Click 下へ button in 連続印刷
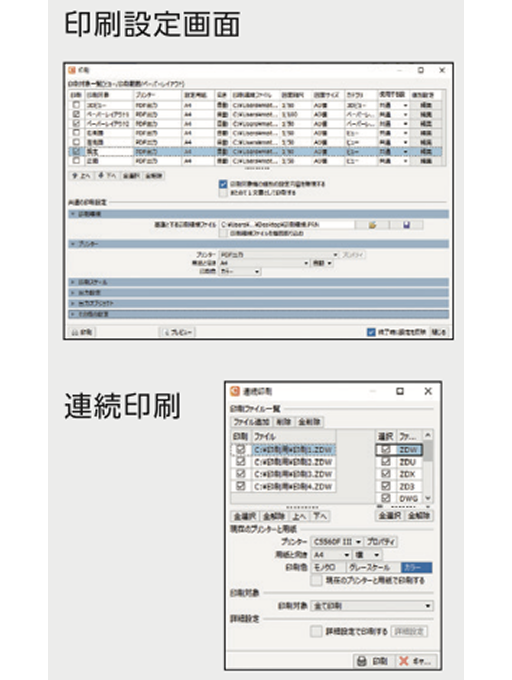 (321, 516)
